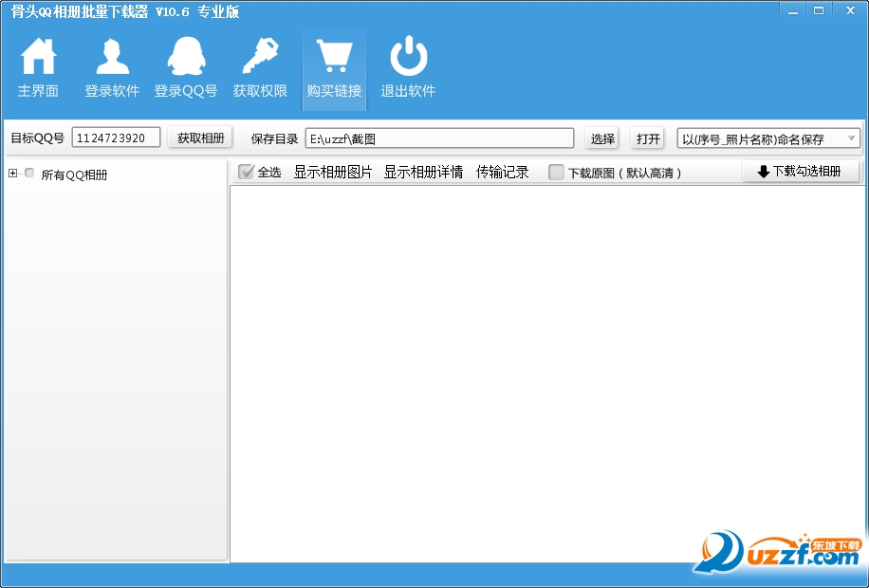Switch to 显示相册详情 tab
This screenshot has height=588, width=869.
tap(423, 173)
